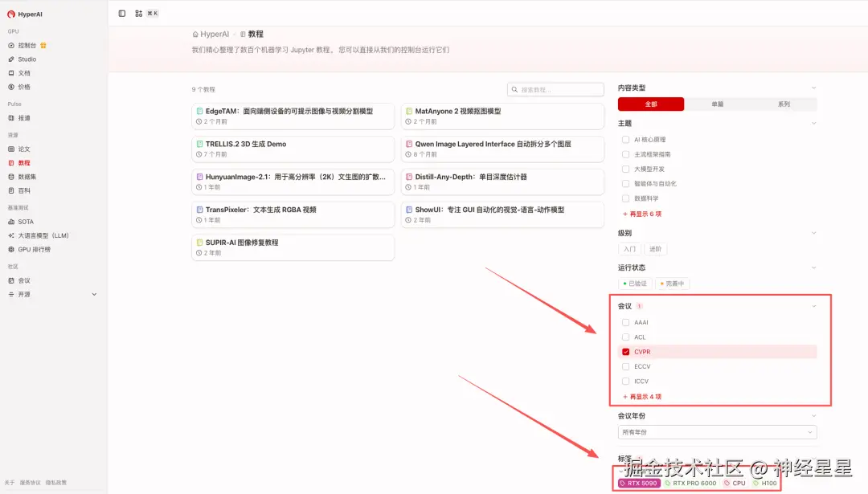The height and width of the screenshot is (494, 868).
Task: Select the CPU tag
Action: (735, 483)
